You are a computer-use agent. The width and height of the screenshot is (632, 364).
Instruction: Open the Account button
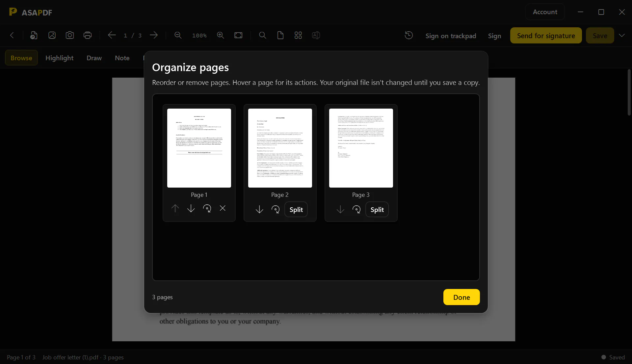pos(545,12)
